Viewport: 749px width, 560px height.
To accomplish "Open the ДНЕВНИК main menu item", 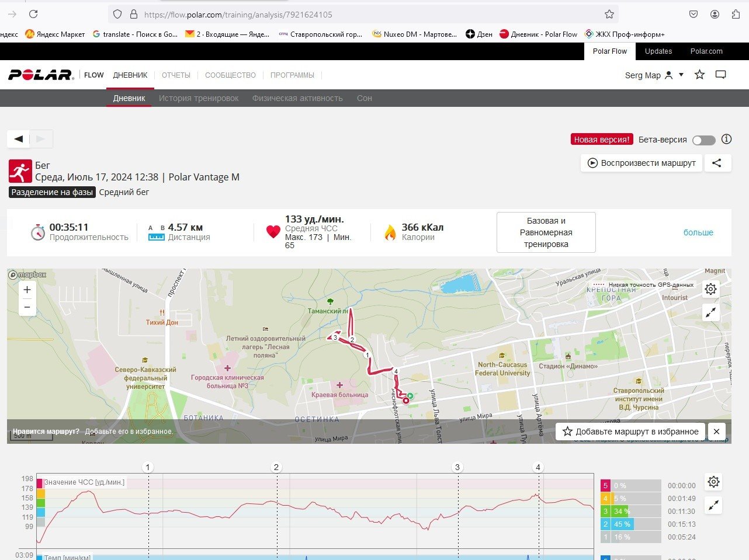I will pos(130,75).
